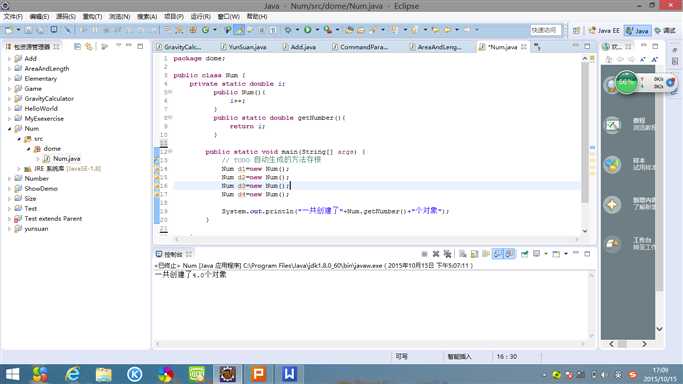Select Num.java in the Package Explorer

tap(67, 159)
